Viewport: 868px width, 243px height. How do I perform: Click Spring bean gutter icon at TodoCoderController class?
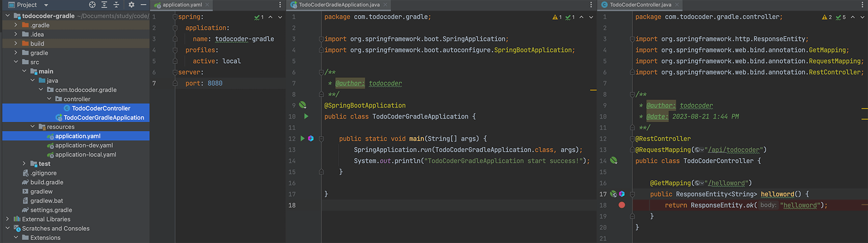(x=613, y=160)
